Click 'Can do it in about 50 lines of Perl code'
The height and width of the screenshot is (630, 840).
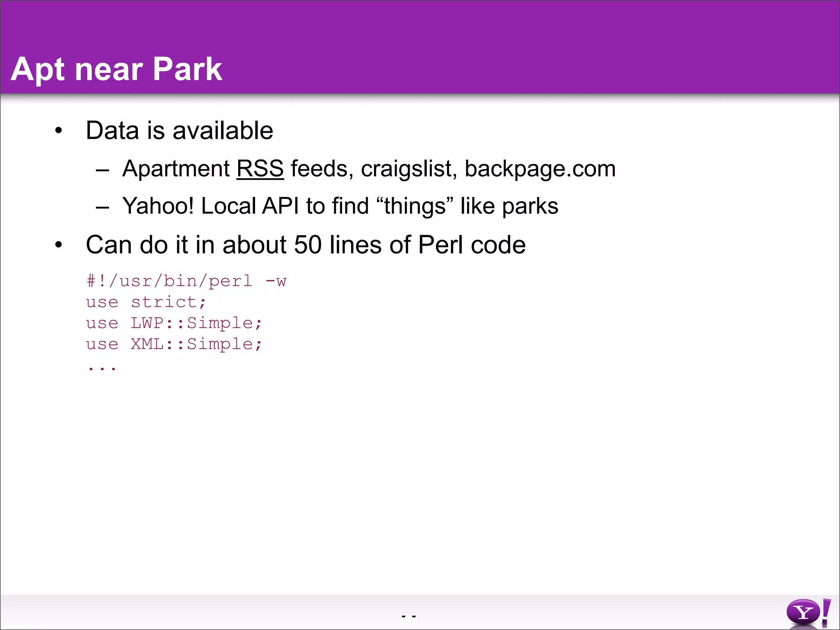click(306, 245)
